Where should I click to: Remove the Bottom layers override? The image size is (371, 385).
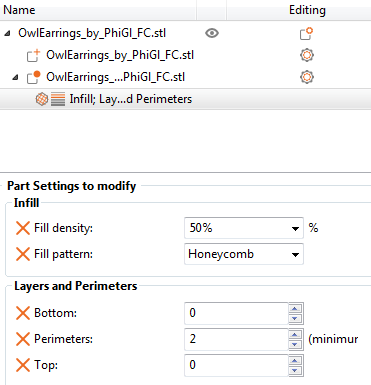click(x=23, y=313)
